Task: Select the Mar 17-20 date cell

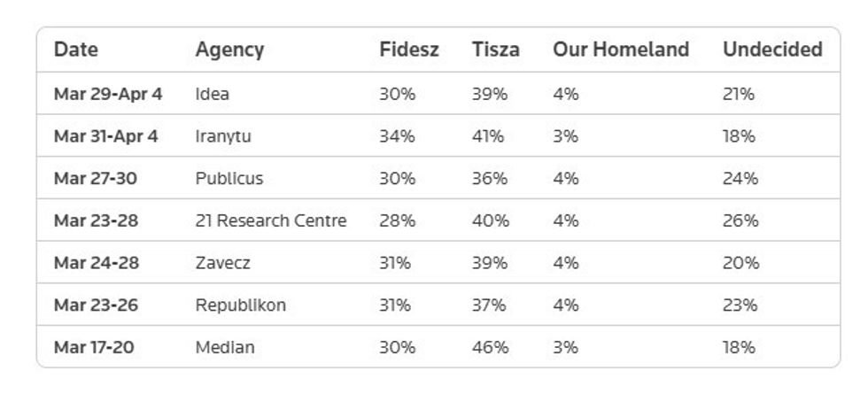Action: 94,348
